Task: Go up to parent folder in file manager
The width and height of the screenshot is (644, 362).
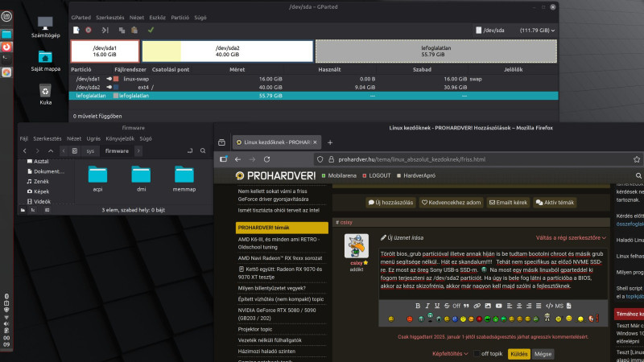Action: point(51,151)
